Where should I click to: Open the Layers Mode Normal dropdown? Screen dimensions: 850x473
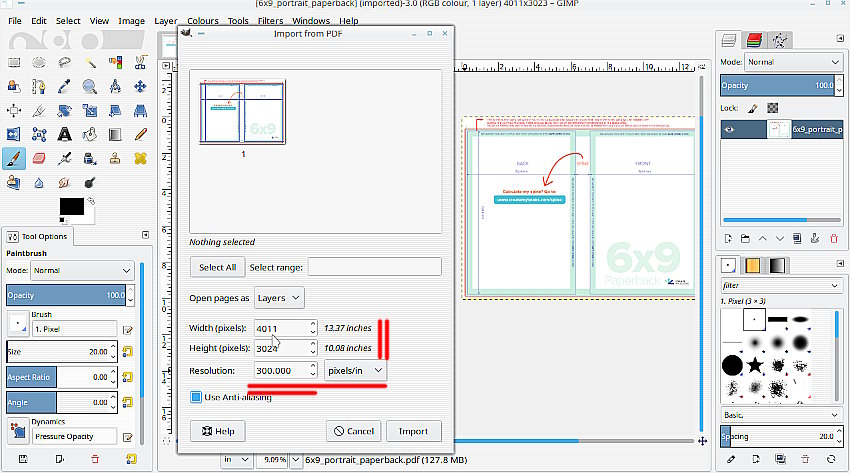pos(794,62)
